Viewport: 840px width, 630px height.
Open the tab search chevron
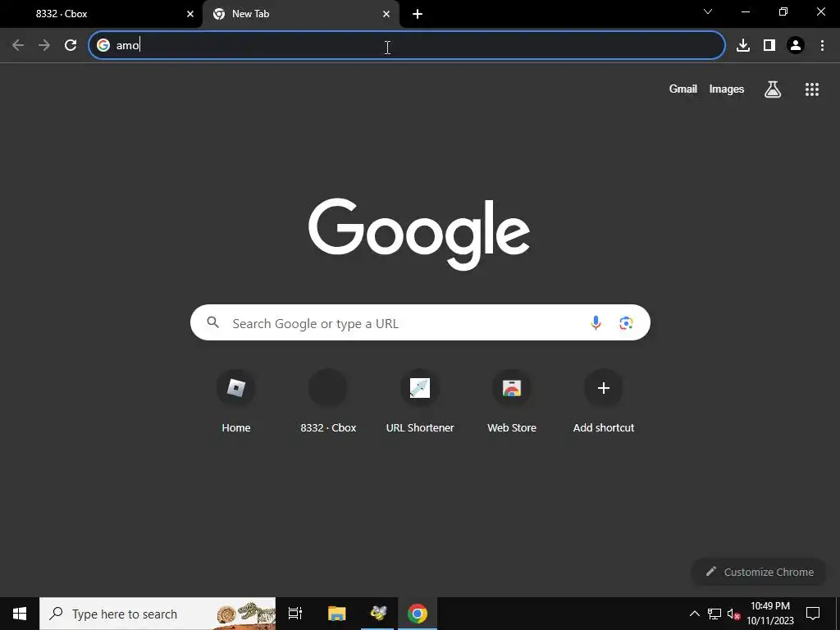click(708, 11)
